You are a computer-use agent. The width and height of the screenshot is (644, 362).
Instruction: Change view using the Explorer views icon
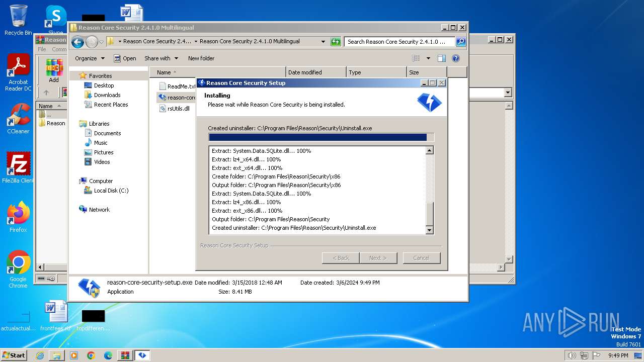click(x=416, y=58)
